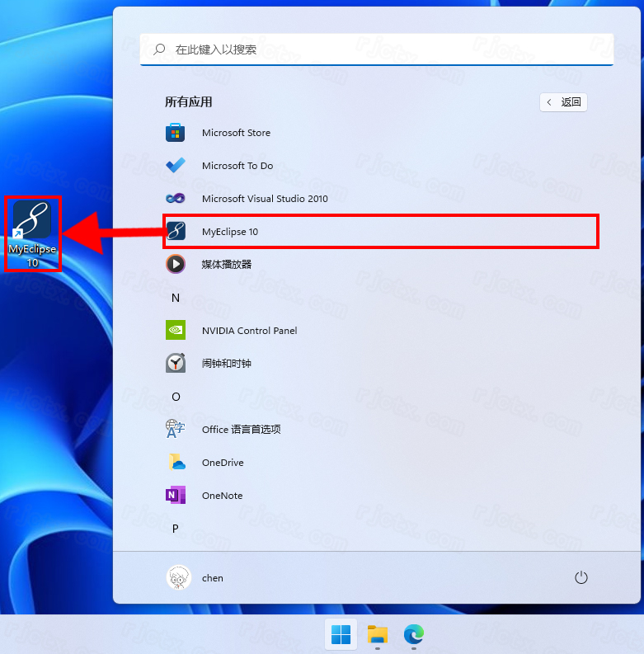Click the 返回 back button
Viewport: 644px width, 654px height.
coord(563,102)
